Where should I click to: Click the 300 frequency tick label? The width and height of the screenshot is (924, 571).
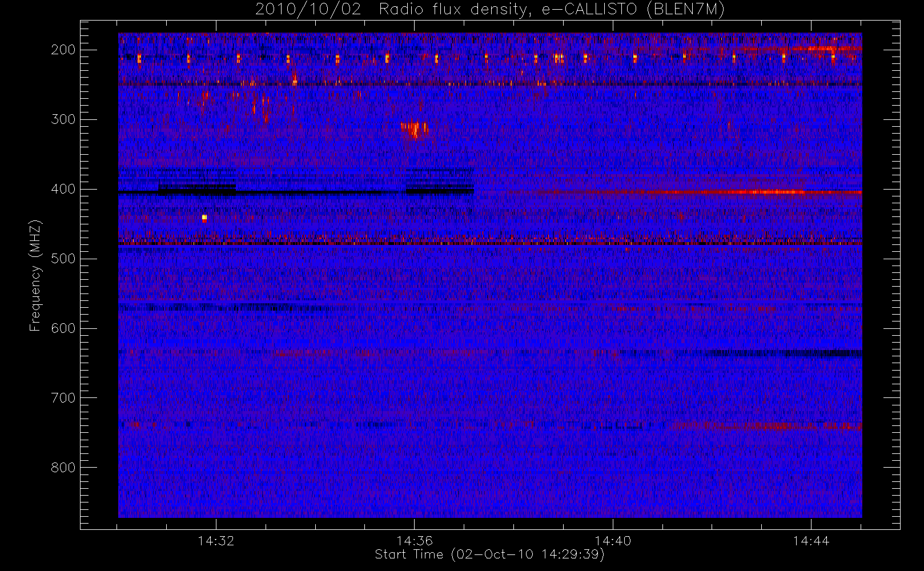pos(63,119)
